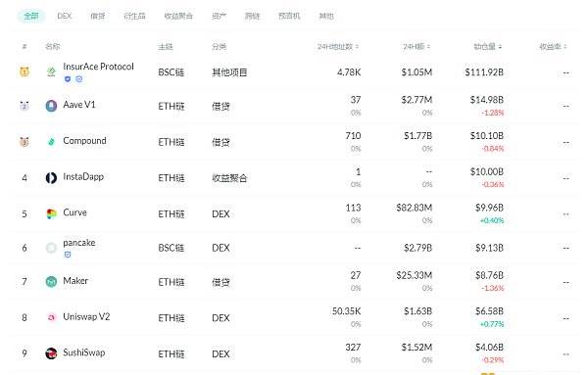Screen dimensions: 588x375
Task: Click the Aave V1 logo icon
Action: [x=51, y=106]
